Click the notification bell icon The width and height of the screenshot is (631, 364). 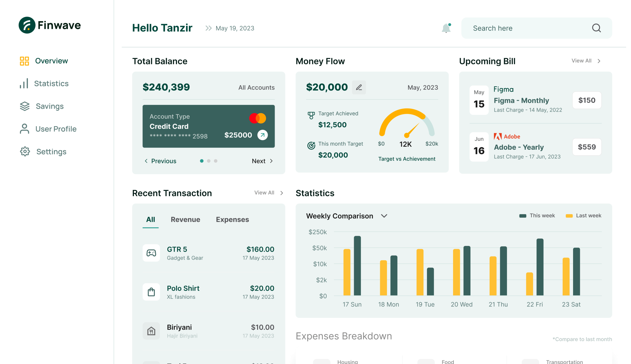446,28
